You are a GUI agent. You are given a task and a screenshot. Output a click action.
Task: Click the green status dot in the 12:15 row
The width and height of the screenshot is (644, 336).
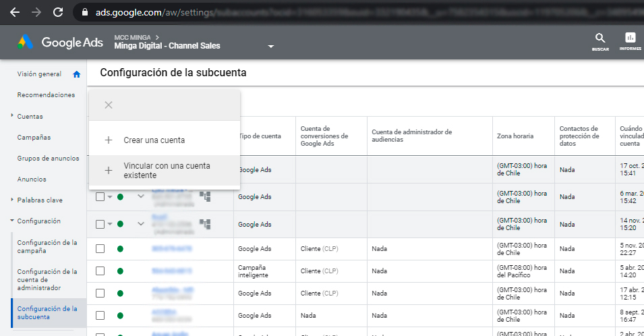coord(120,293)
